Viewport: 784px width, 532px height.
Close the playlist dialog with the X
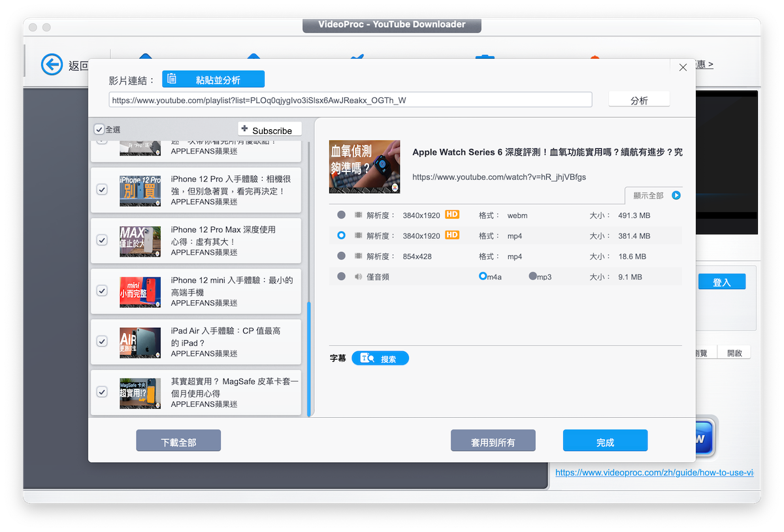[683, 67]
